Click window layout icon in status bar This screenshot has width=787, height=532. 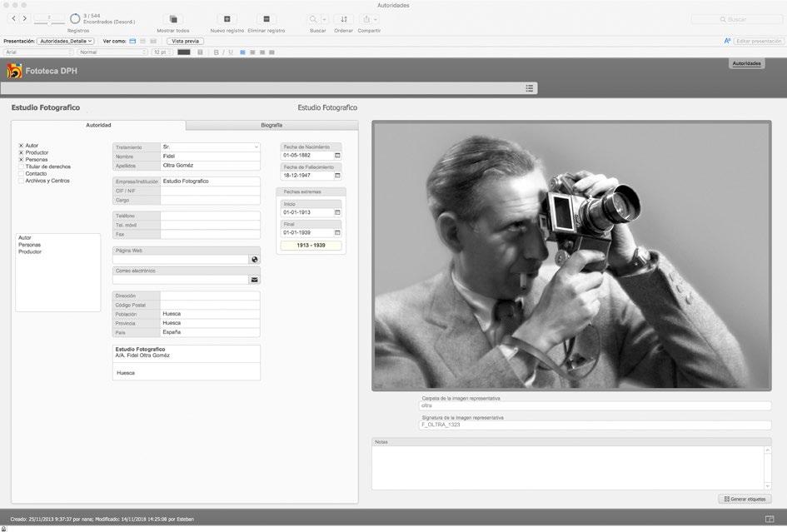coord(770,519)
